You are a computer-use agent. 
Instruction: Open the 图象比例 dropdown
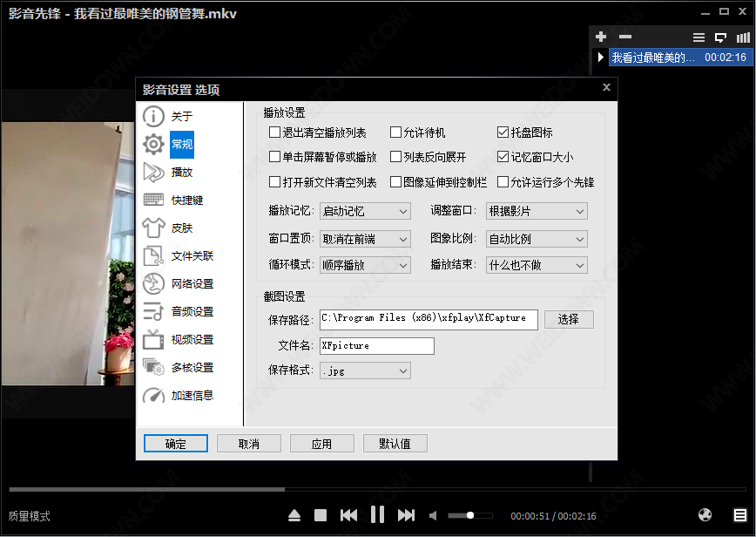coord(537,240)
